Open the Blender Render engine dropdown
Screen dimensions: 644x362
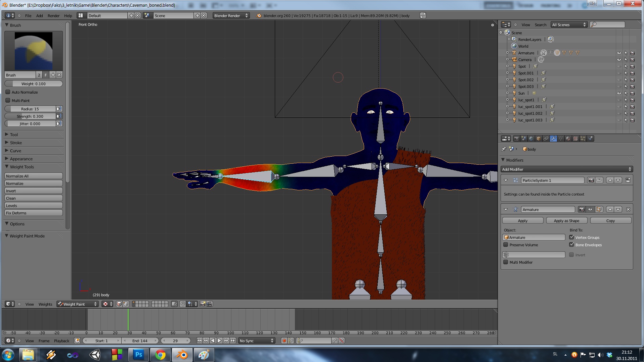[231, 15]
